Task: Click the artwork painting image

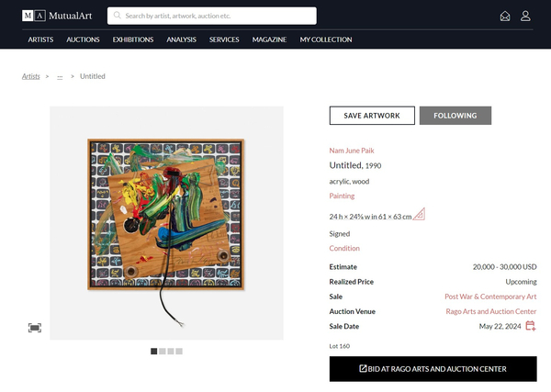Action: point(166,215)
